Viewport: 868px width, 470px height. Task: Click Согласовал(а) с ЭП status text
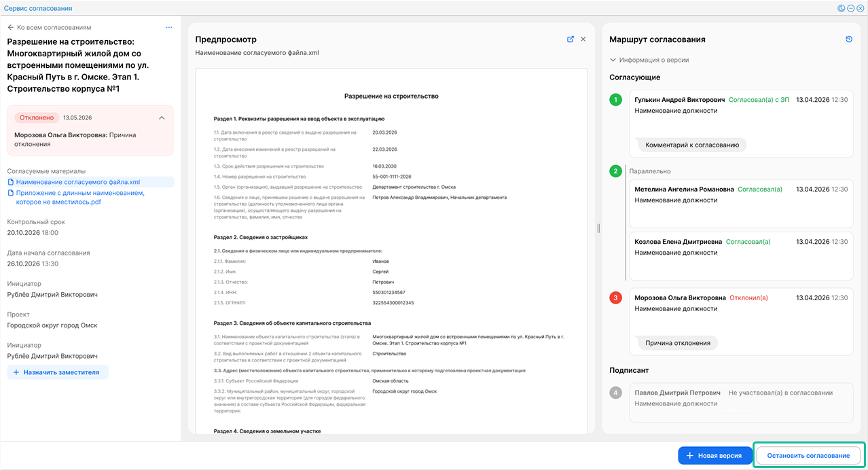(759, 100)
